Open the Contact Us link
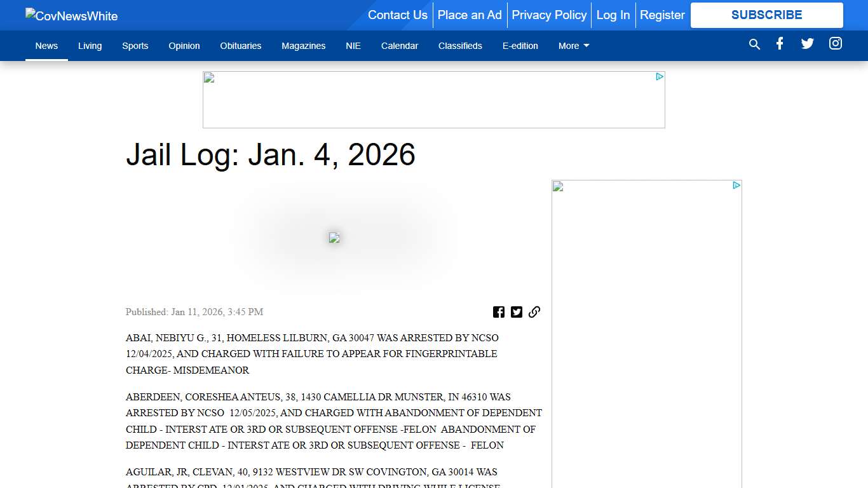Viewport: 868px width, 488px height. [397, 15]
